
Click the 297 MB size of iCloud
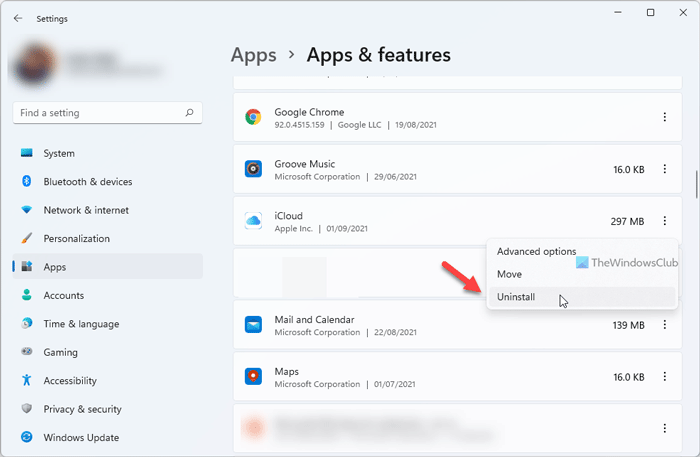pyautogui.click(x=627, y=221)
